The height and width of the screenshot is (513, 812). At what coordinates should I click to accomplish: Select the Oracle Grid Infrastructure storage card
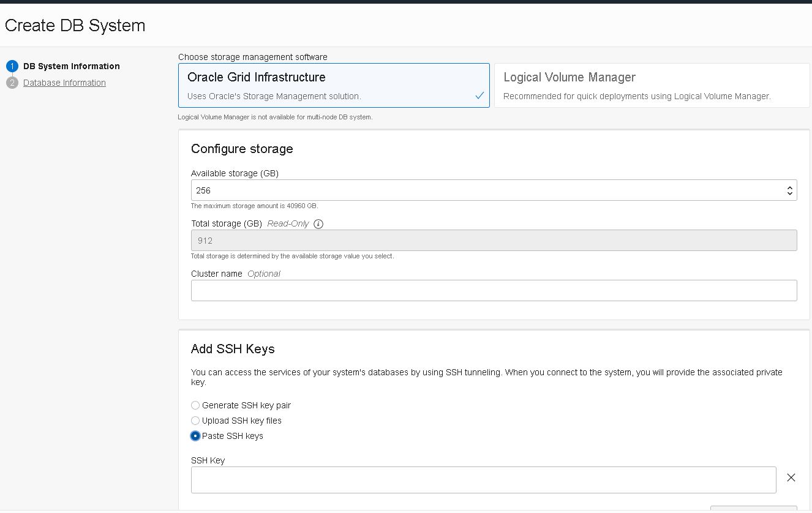[334, 86]
